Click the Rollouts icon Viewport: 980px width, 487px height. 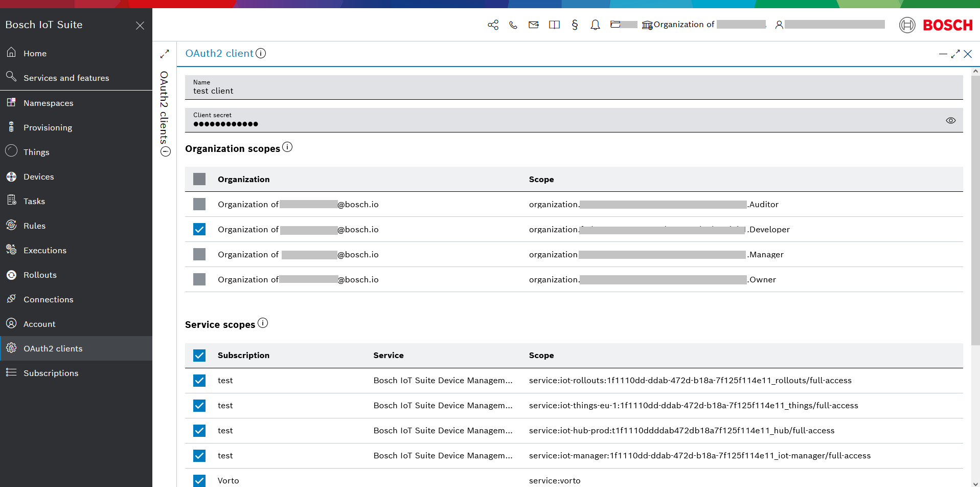click(11, 275)
